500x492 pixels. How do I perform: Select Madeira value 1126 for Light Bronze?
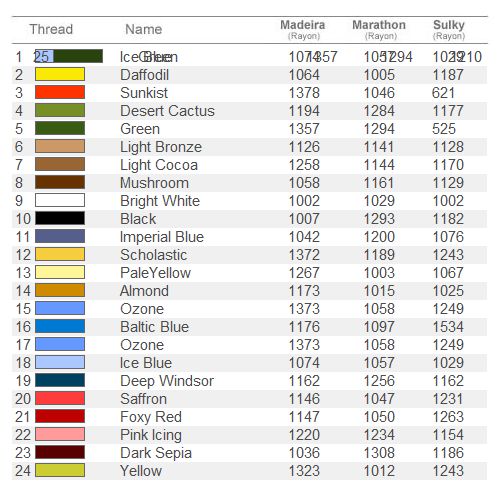[x=304, y=147]
